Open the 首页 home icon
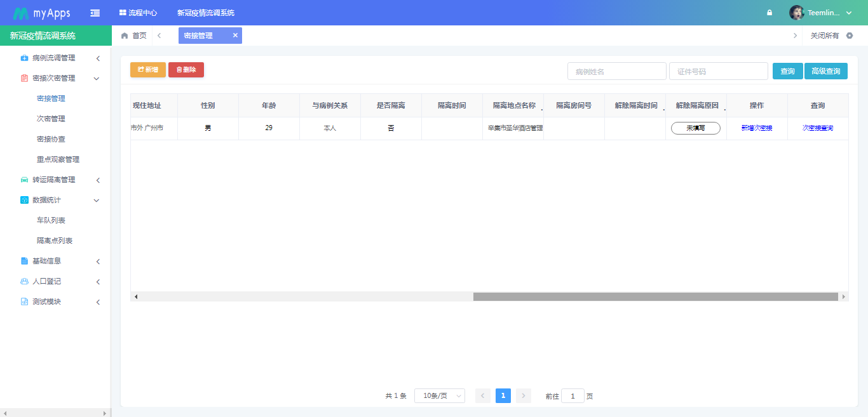868x417 pixels. click(125, 36)
